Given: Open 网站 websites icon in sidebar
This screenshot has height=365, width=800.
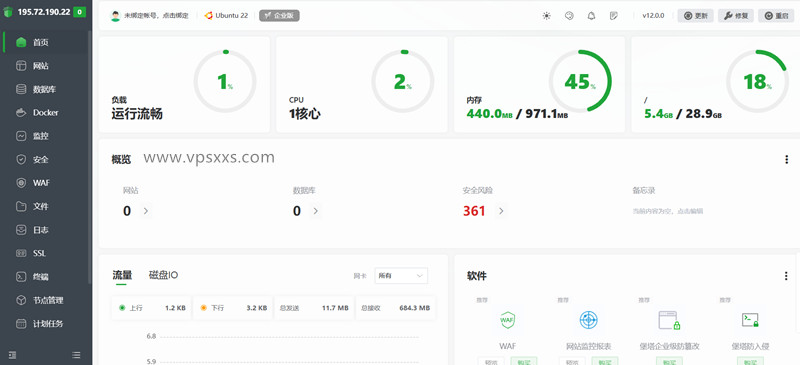Looking at the screenshot, I should click(21, 66).
